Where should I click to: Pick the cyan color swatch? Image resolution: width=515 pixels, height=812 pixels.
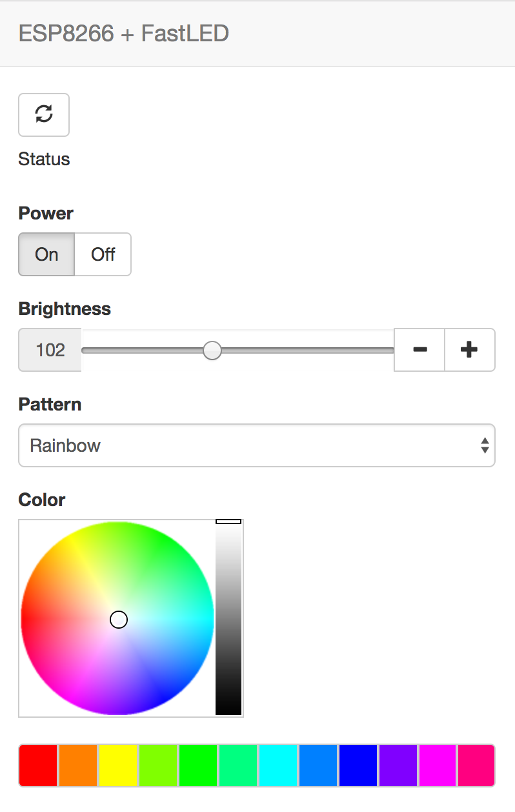click(x=278, y=766)
